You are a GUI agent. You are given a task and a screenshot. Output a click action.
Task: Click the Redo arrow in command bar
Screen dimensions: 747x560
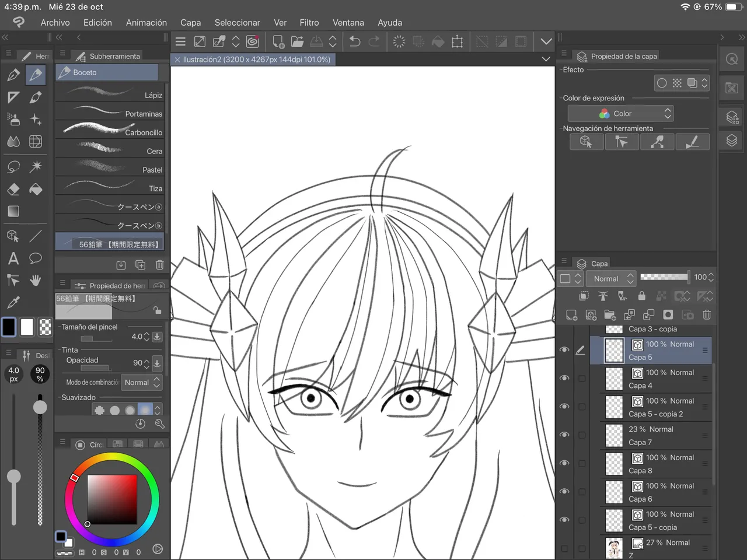click(374, 41)
